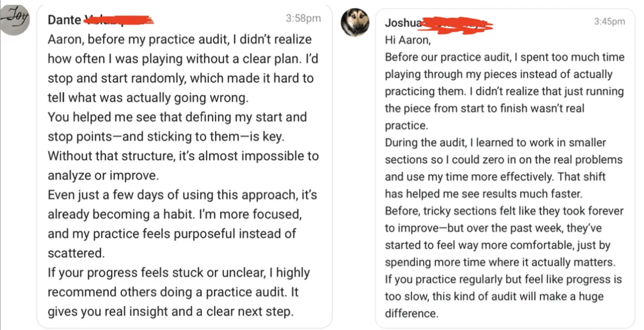This screenshot has height=330, width=644.
Task: Click the 3:58pm timestamp
Action: pyautogui.click(x=303, y=18)
